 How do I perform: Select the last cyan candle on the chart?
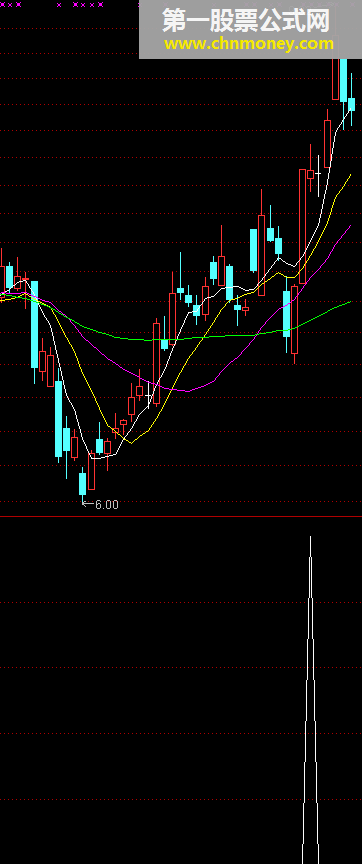[x=351, y=104]
